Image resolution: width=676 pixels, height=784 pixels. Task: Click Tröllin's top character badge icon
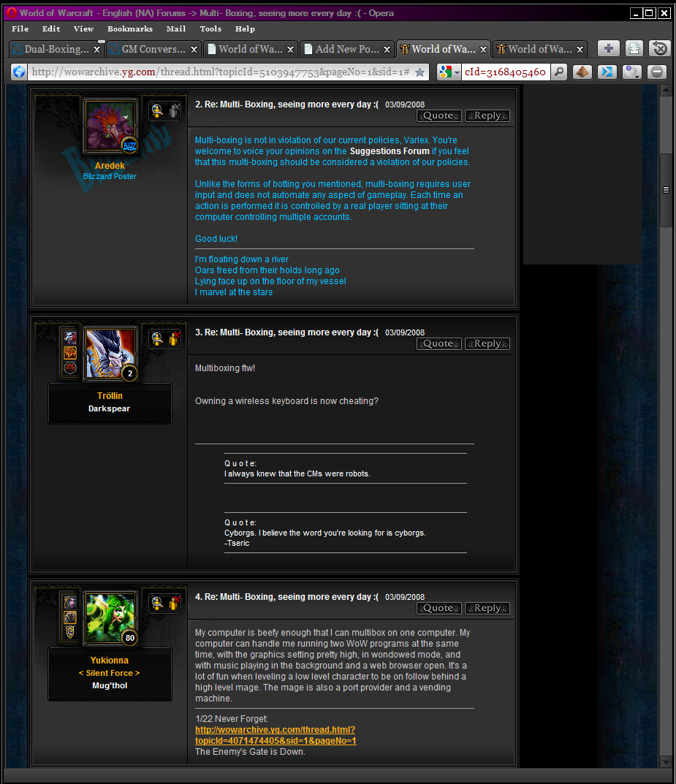[x=70, y=338]
